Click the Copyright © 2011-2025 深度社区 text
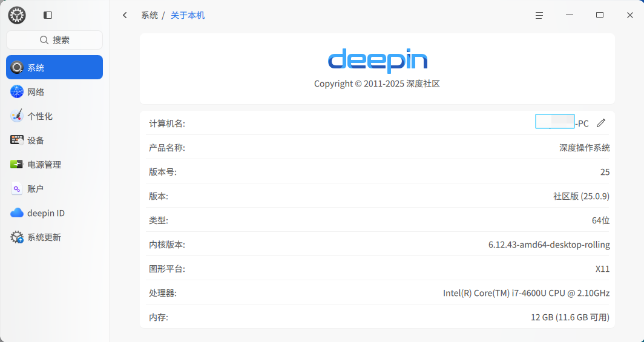Screen dimensions: 644x342 (x=377, y=84)
